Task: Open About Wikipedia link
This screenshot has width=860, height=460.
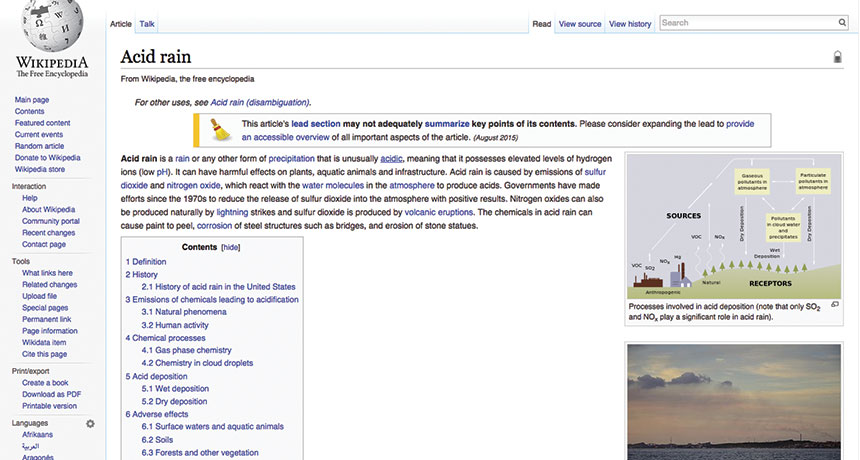Action: [48, 209]
